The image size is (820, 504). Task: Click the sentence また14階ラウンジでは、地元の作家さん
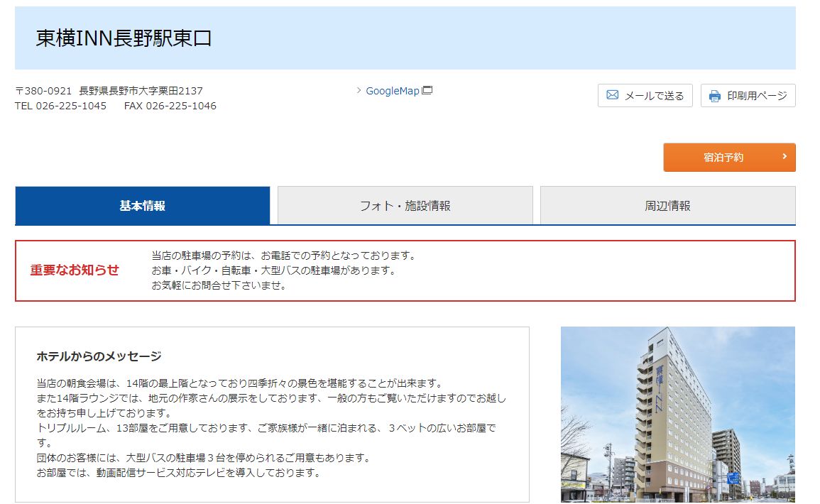[271, 405]
